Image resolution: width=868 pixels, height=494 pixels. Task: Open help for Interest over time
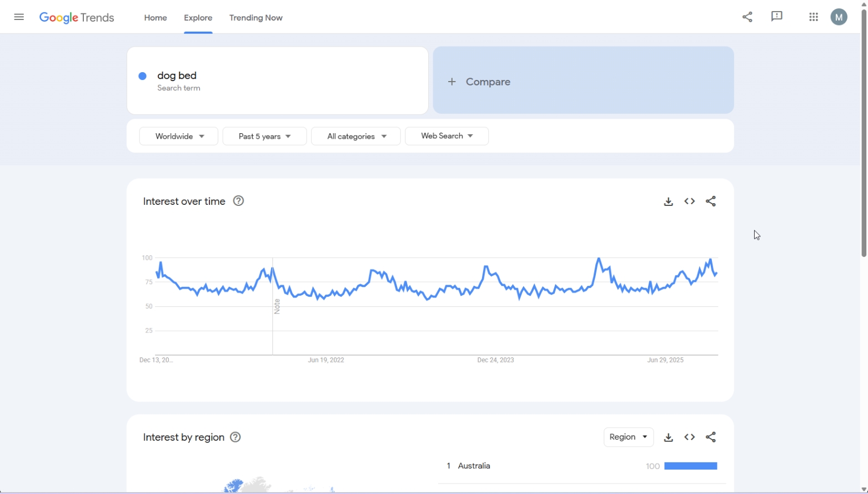[238, 201]
